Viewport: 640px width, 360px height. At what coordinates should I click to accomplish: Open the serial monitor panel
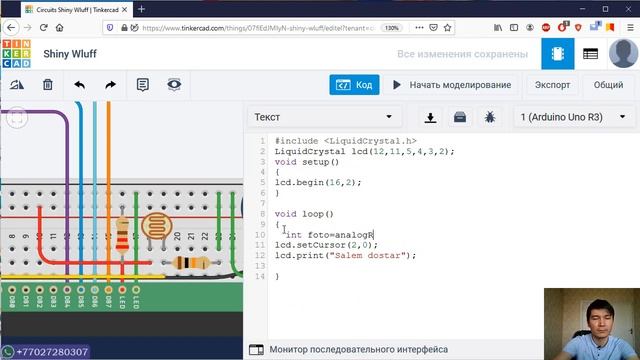coord(349,350)
